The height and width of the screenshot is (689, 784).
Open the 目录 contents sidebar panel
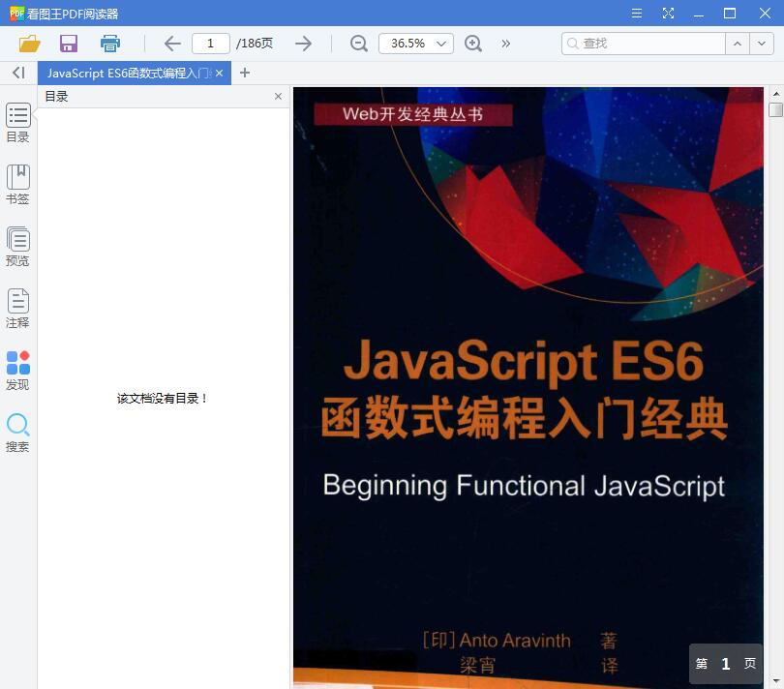click(18, 123)
